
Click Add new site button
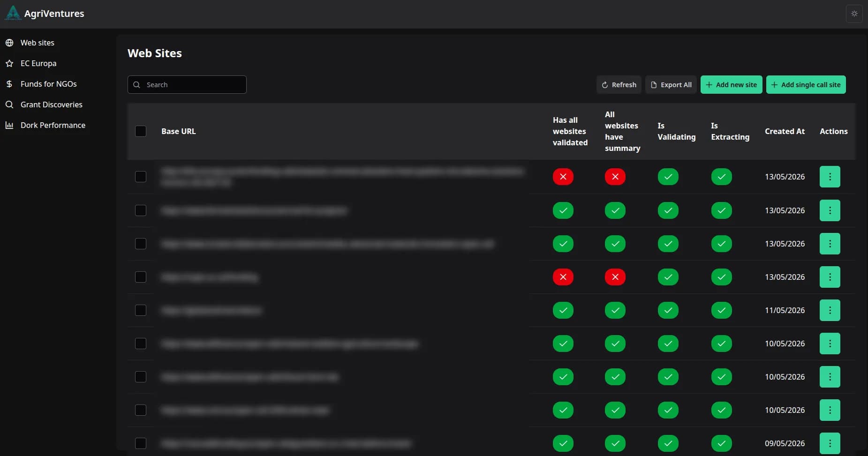[731, 85]
